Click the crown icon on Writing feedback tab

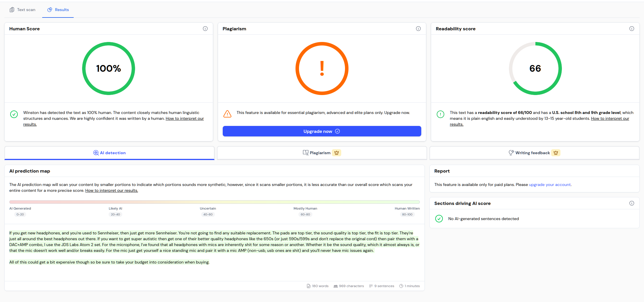(x=556, y=153)
